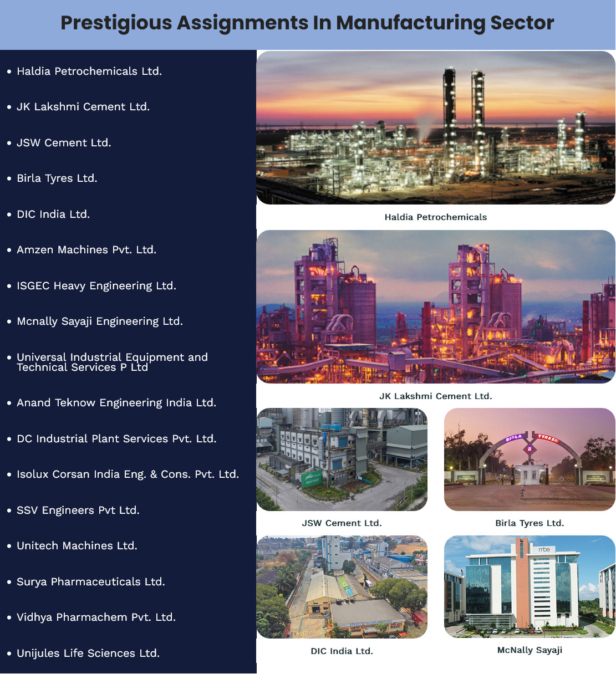Select "Unitech Machines Ltd." list entry
The width and height of the screenshot is (616, 674).
(x=77, y=546)
